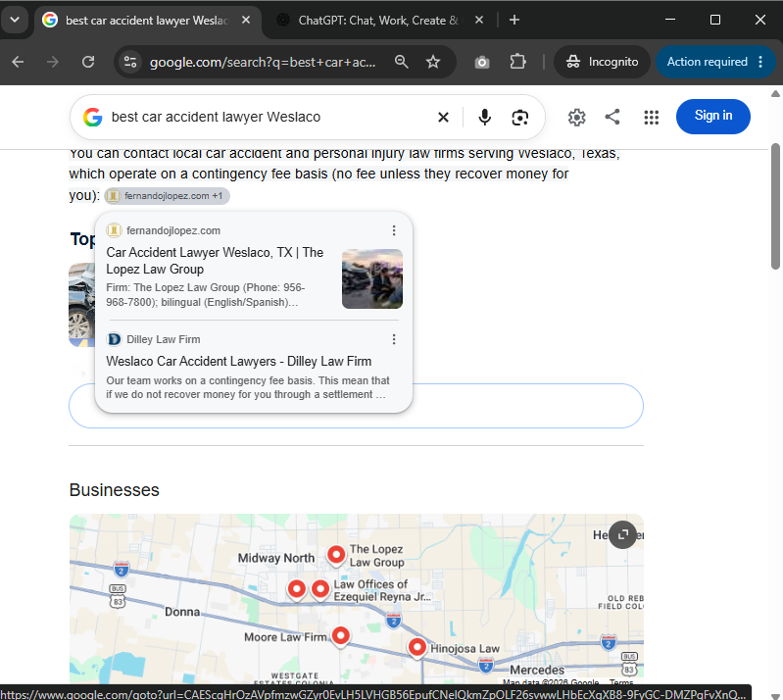Expand the businesses map to full view
Screen dimensions: 783x700
coord(622,534)
